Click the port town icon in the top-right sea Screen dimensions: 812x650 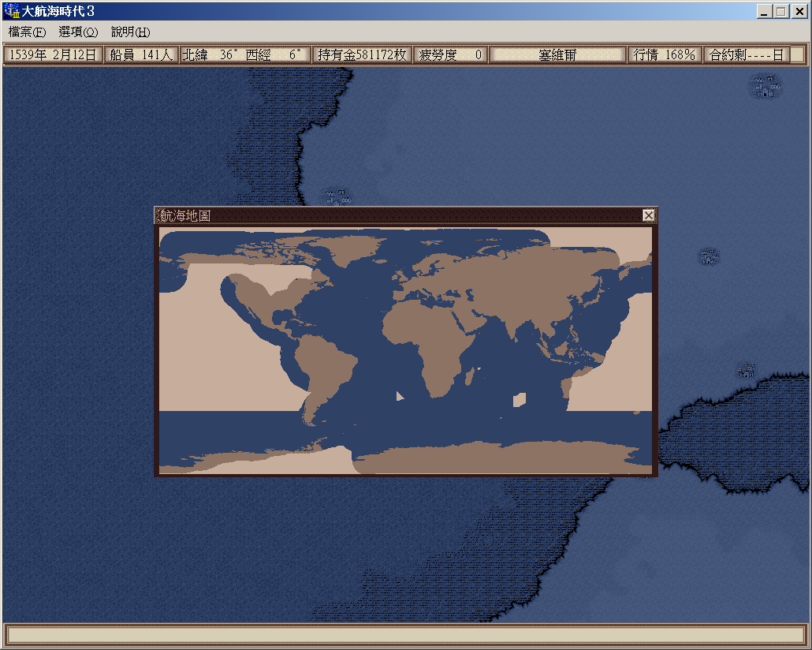(x=765, y=86)
